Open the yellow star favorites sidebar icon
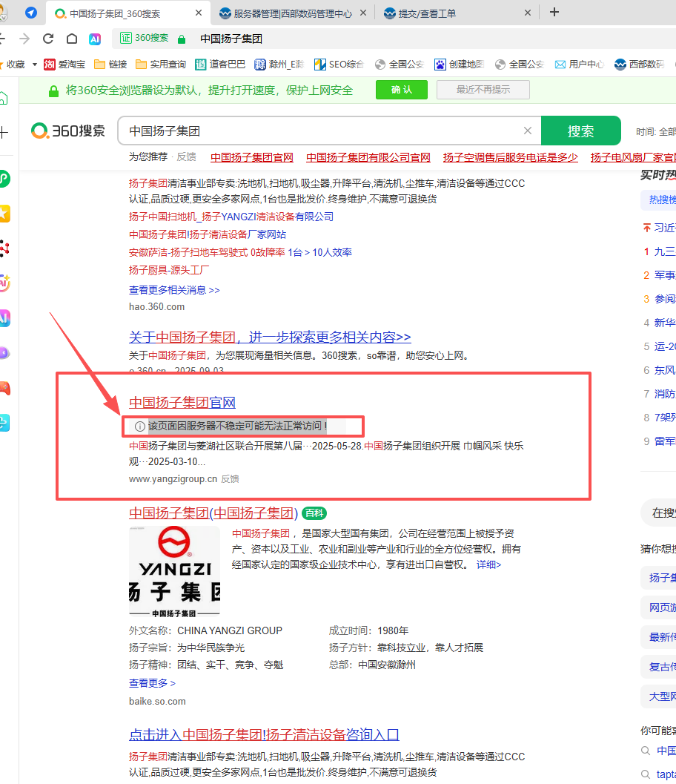Image resolution: width=676 pixels, height=784 pixels. coord(4,214)
